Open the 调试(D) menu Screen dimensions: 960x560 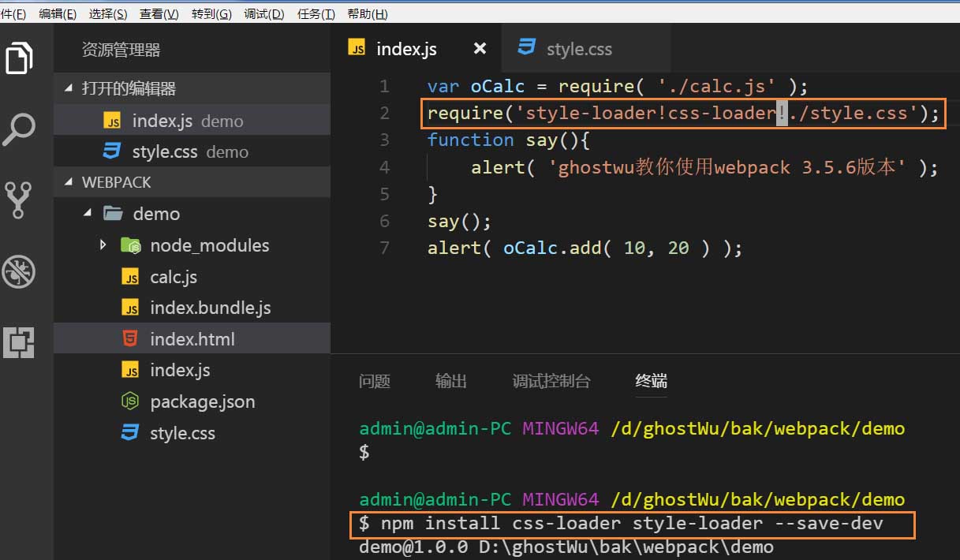tap(264, 14)
